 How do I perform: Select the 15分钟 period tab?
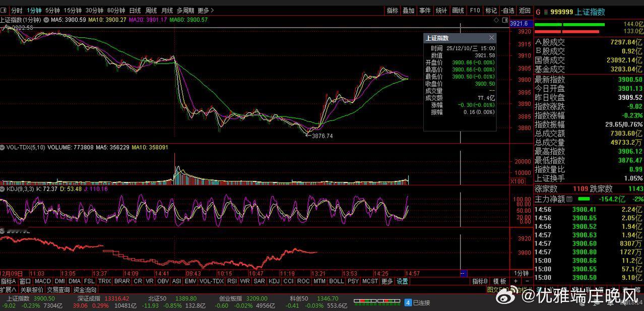(x=73, y=10)
